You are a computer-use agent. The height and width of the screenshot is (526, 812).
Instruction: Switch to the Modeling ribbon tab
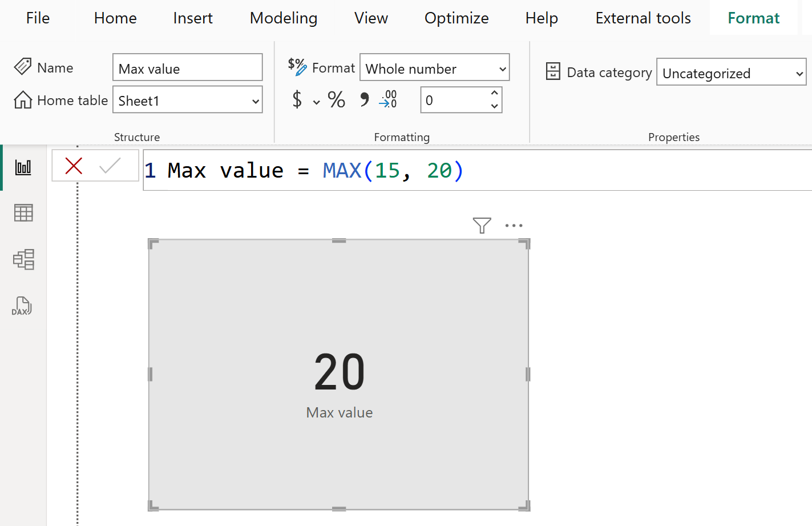pyautogui.click(x=283, y=18)
